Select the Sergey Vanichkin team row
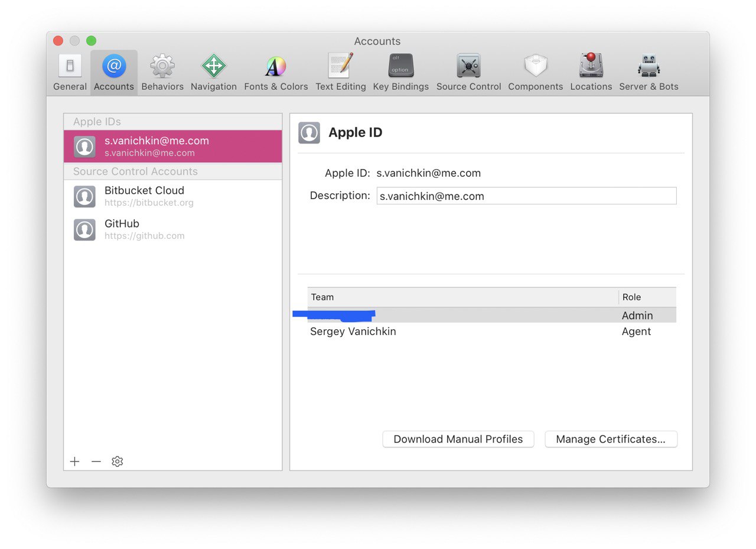The height and width of the screenshot is (549, 756). tap(492, 332)
